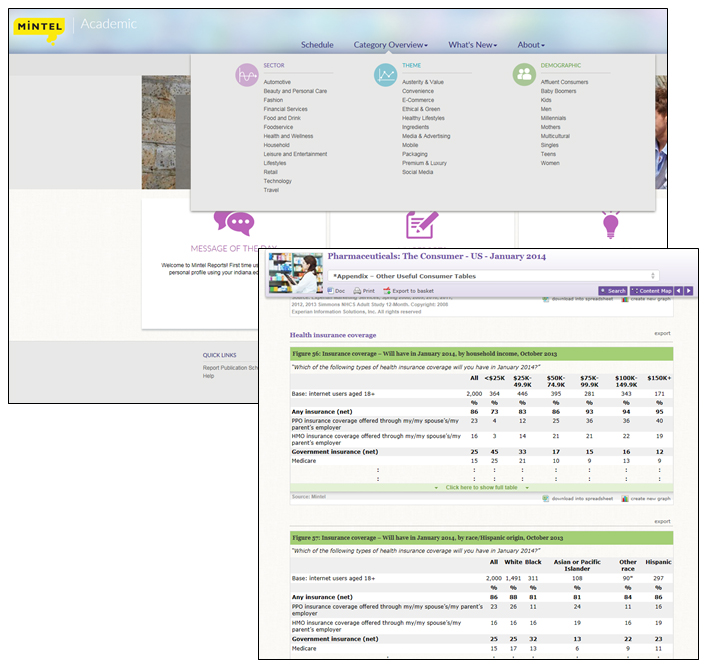Select Kids demographic
Image resolution: width=708 pixels, height=670 pixels.
coord(546,100)
